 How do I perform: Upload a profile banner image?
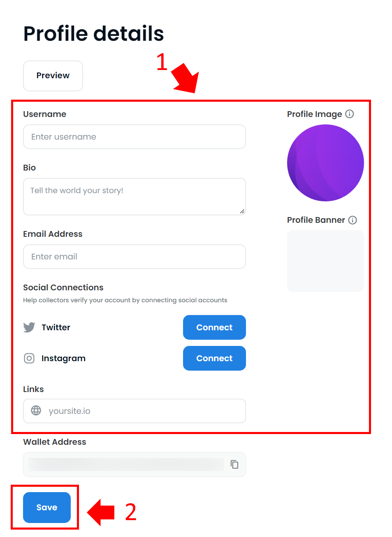pos(325,261)
